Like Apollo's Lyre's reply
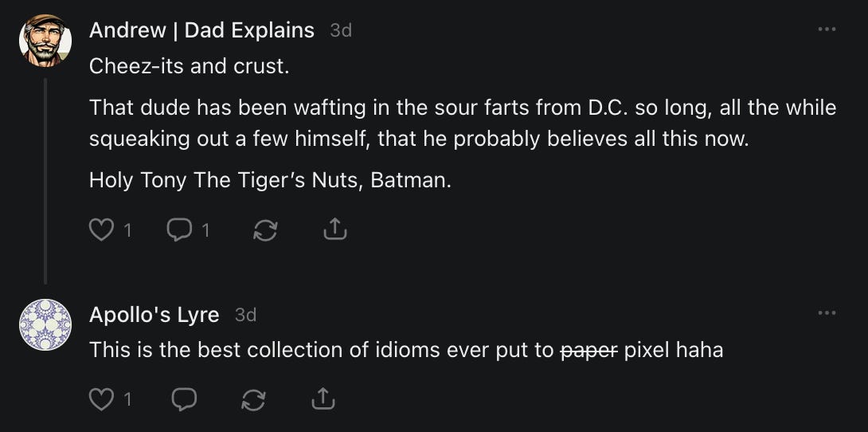The width and height of the screenshot is (868, 432). click(x=101, y=399)
